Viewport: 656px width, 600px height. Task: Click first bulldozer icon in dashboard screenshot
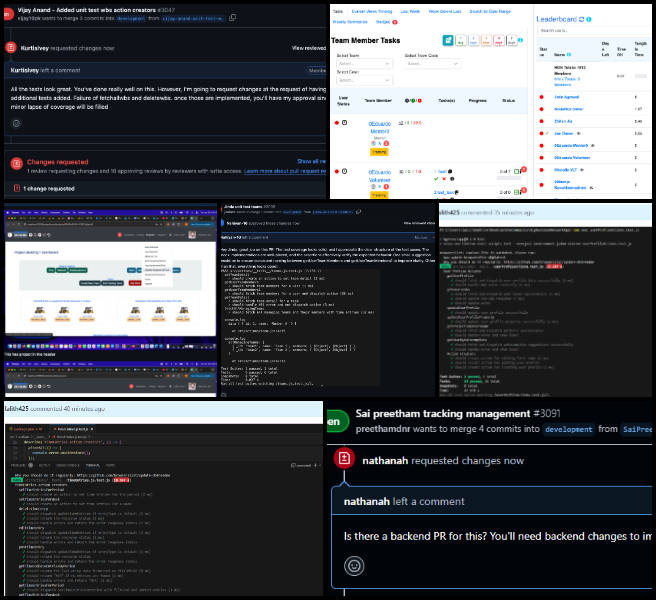pyautogui.click(x=39, y=310)
